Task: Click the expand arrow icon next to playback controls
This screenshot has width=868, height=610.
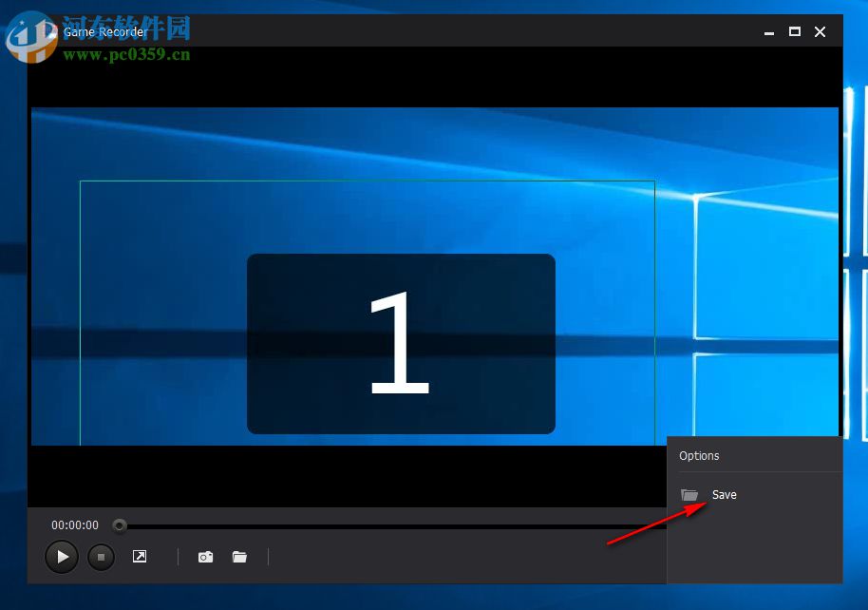Action: pyautogui.click(x=140, y=557)
